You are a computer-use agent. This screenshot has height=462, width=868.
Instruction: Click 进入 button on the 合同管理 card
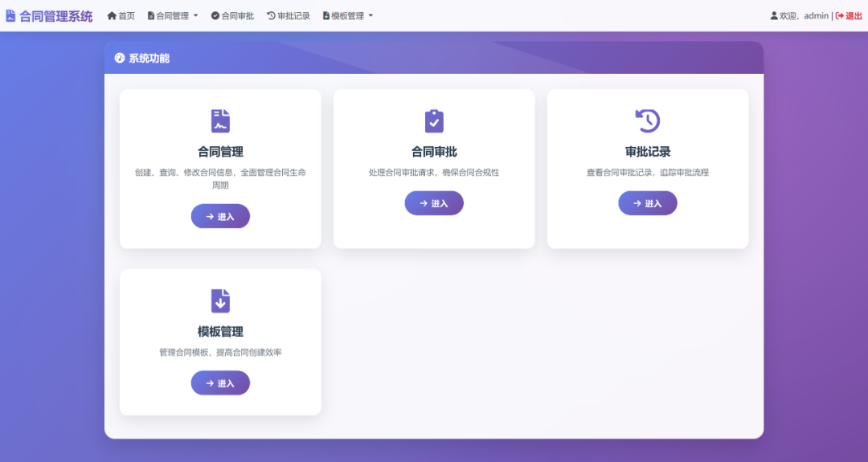click(x=220, y=216)
